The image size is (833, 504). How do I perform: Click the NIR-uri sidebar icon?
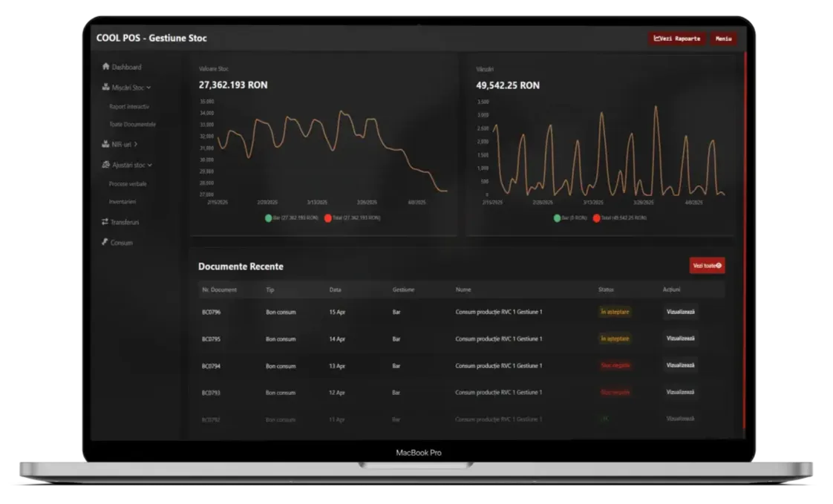click(x=105, y=144)
